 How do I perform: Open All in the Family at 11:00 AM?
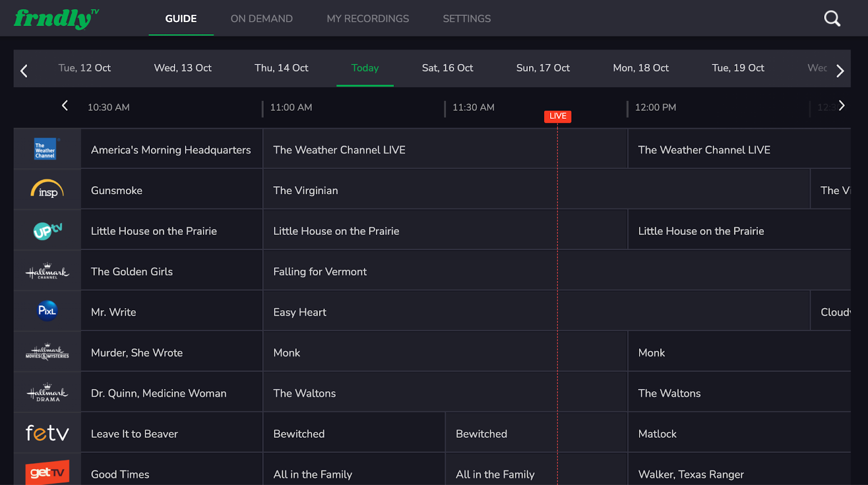354,470
